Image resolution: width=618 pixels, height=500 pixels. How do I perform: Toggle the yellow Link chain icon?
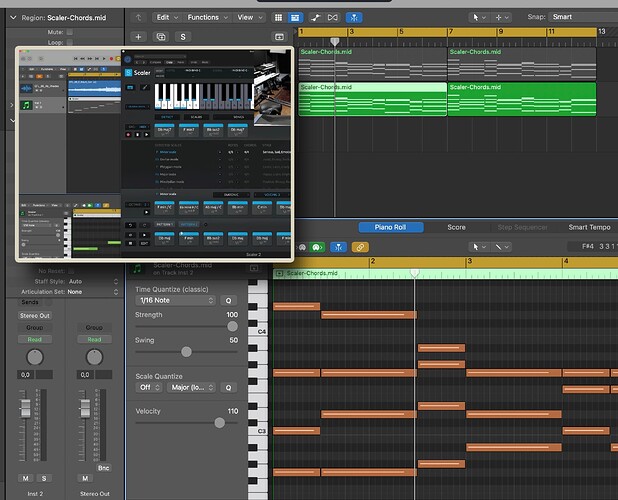(x=360, y=247)
